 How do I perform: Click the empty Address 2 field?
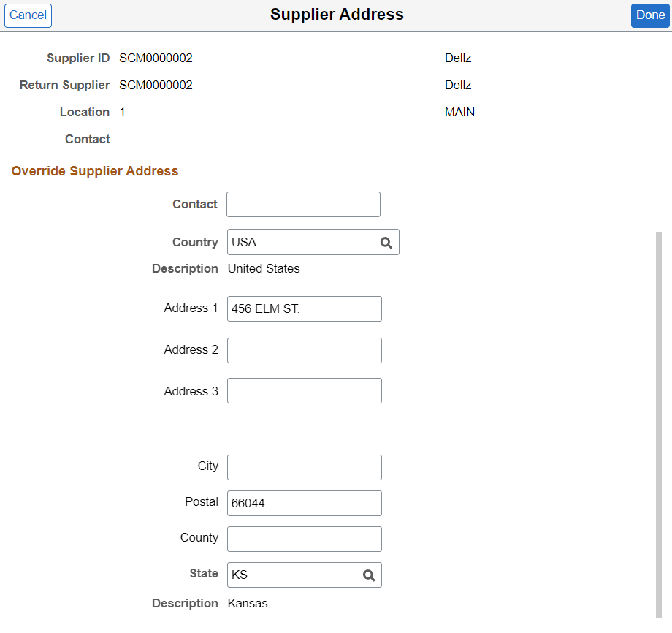tap(304, 350)
